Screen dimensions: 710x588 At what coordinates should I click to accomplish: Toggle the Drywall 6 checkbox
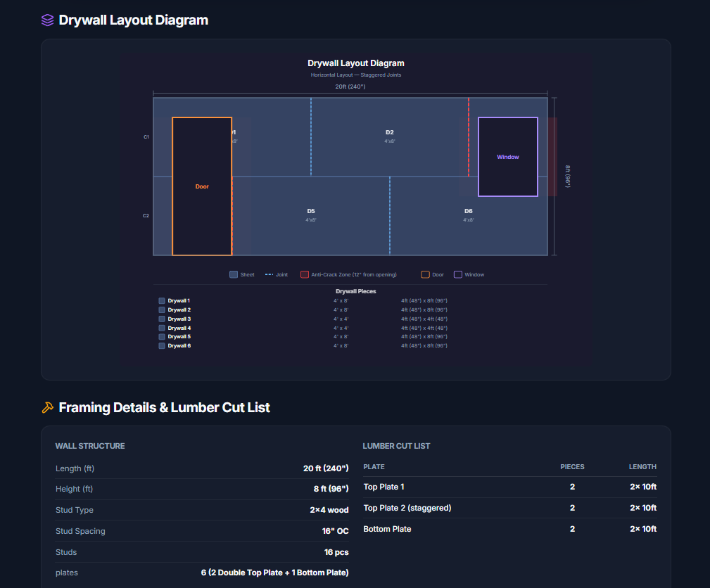[161, 345]
